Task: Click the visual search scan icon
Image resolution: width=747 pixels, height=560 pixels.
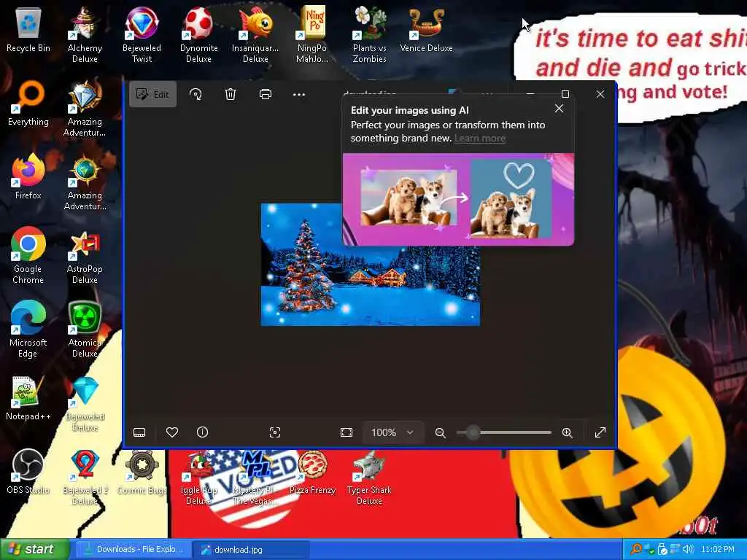Action: [275, 432]
